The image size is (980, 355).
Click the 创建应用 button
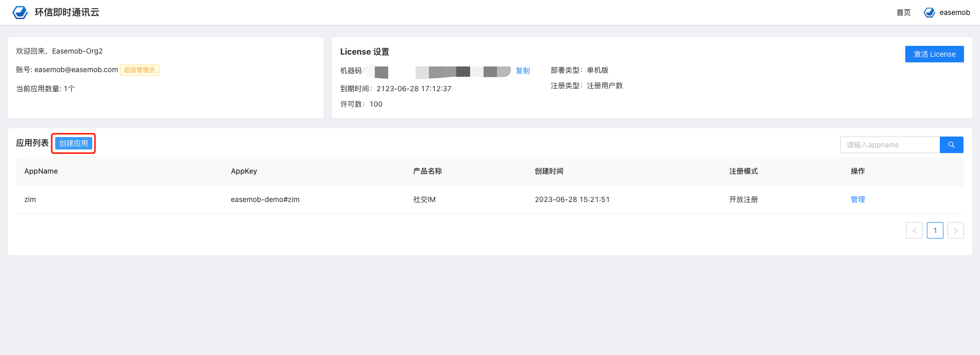[x=74, y=143]
